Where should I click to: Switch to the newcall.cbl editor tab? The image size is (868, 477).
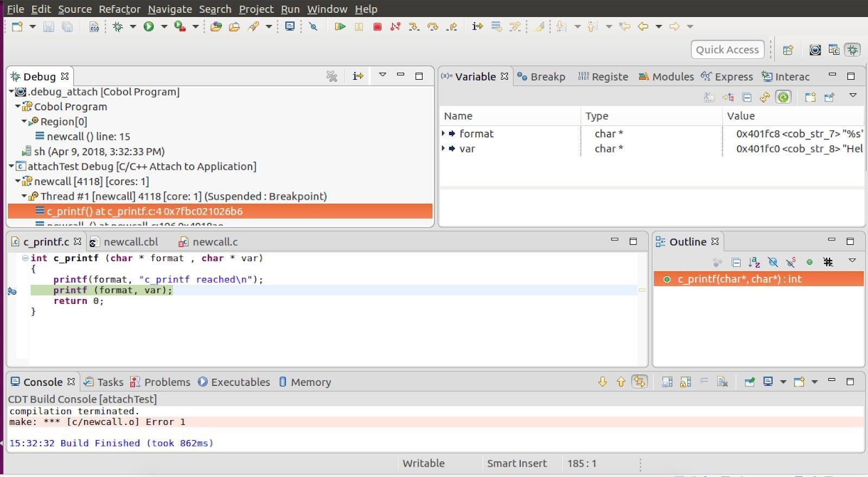point(130,242)
